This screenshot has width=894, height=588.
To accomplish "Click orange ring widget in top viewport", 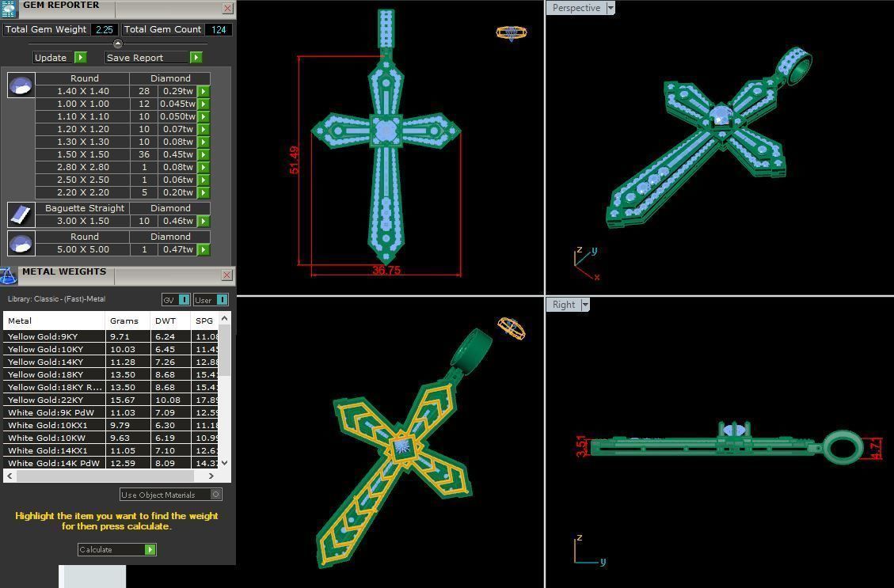I will [512, 33].
